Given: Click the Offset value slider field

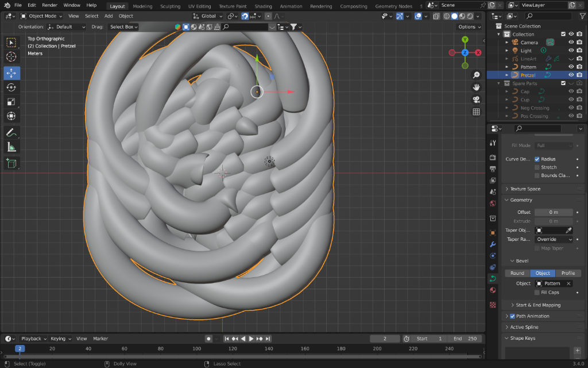Looking at the screenshot, I should click(x=554, y=212).
